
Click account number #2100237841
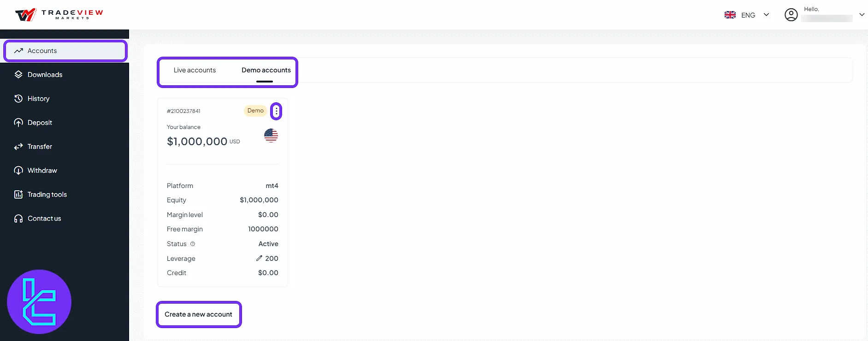tap(183, 111)
